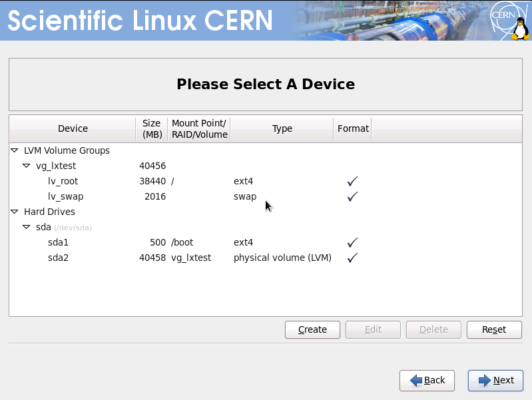532x400 pixels.
Task: Select the lv_swap logical volume row
Action: [x=266, y=196]
